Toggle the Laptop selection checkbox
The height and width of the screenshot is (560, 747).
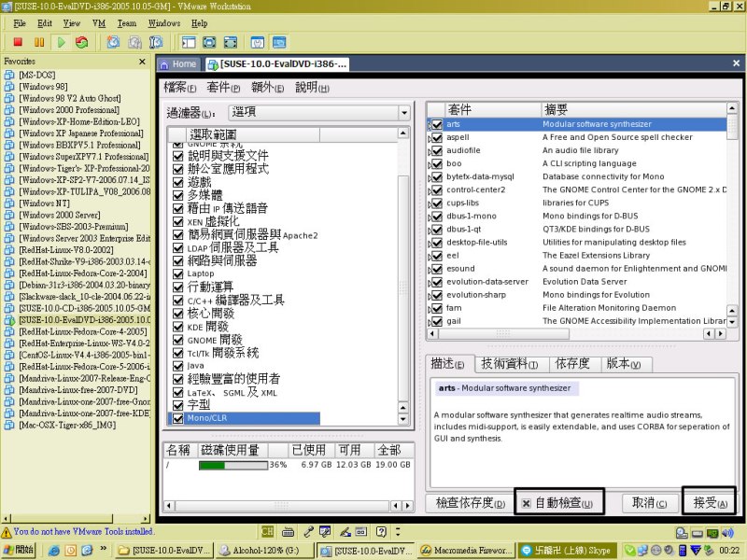point(177,273)
